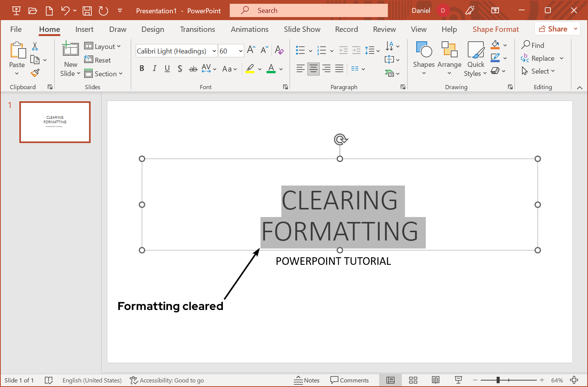This screenshot has width=588, height=387.
Task: Switch to the Shape Format tab
Action: 495,29
